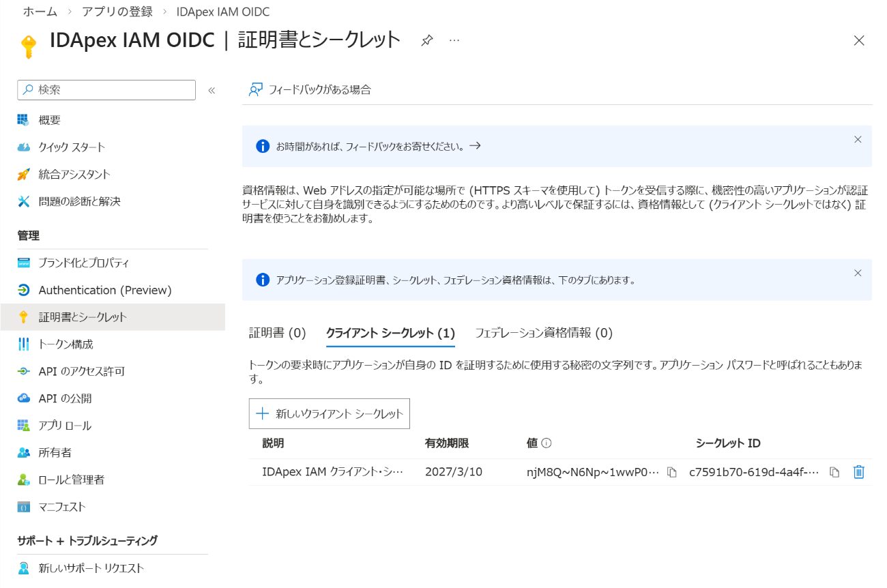The width and height of the screenshot is (887, 588).
Task: Select 証明書とシークレット in the sidebar
Action: 113,317
